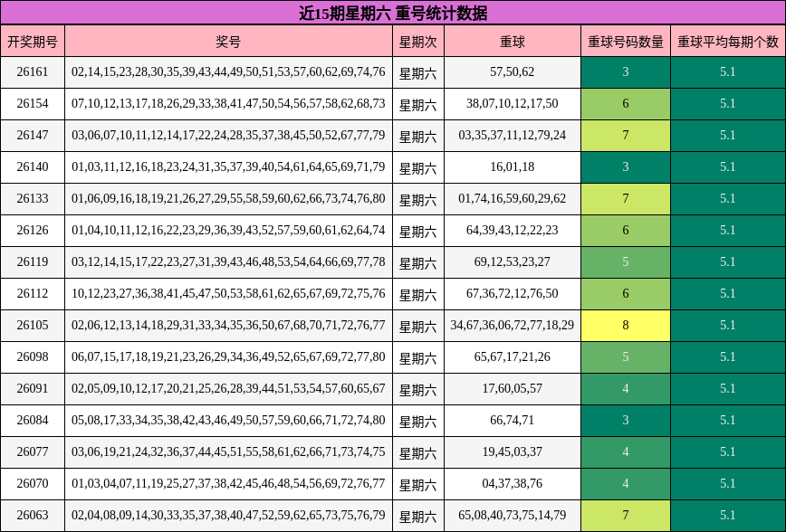Select issue number 26098
Viewport: 786px width, 532px height.
pos(33,357)
